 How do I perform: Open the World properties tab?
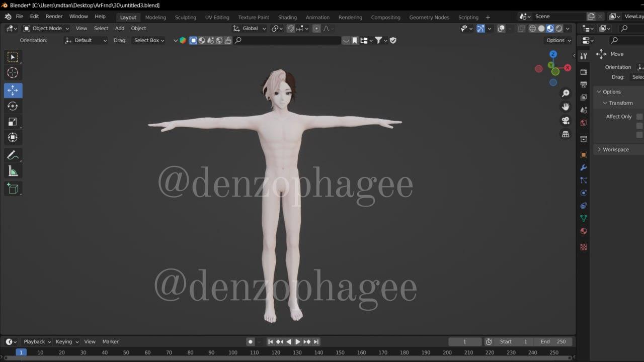[584, 123]
